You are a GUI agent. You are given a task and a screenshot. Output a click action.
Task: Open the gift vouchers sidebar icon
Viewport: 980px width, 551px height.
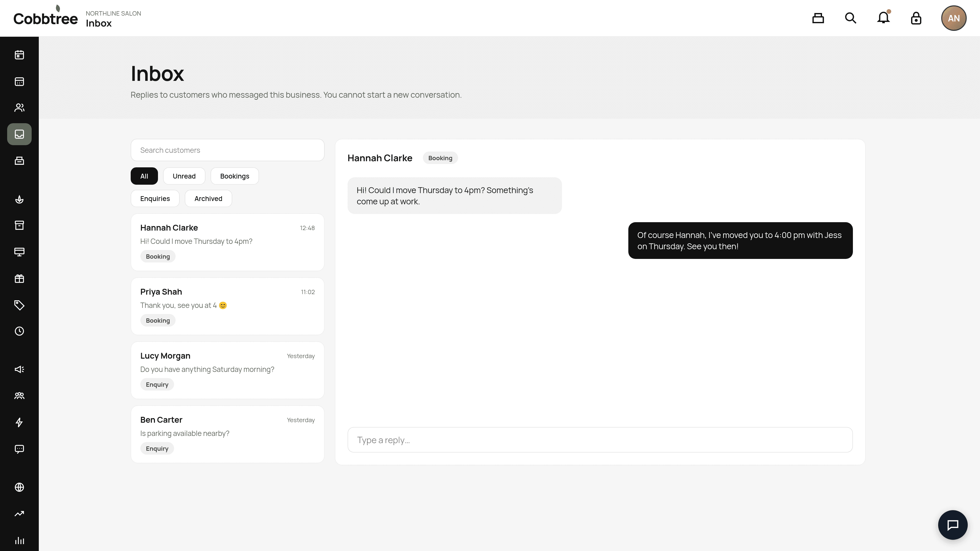pos(19,278)
